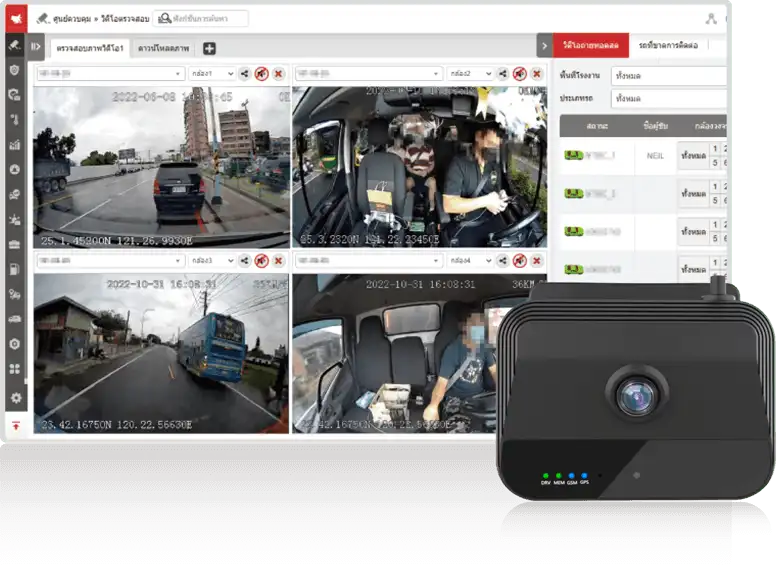The height and width of the screenshot is (571, 780).
Task: Toggle mute on the กล้อง2 video
Action: point(520,74)
